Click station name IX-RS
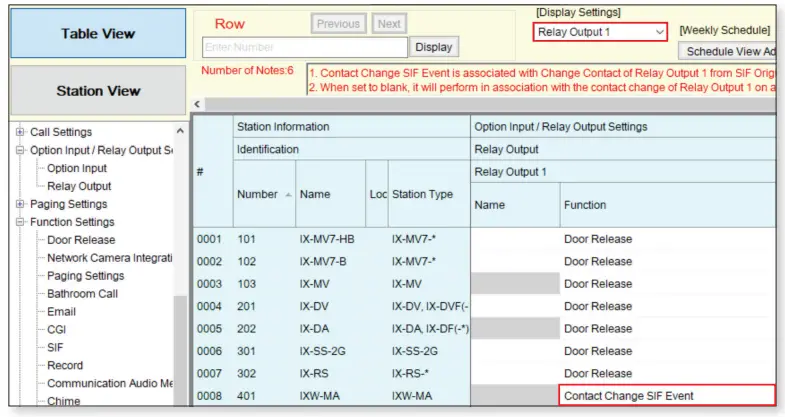Screen dimensions: 785x417 point(314,373)
